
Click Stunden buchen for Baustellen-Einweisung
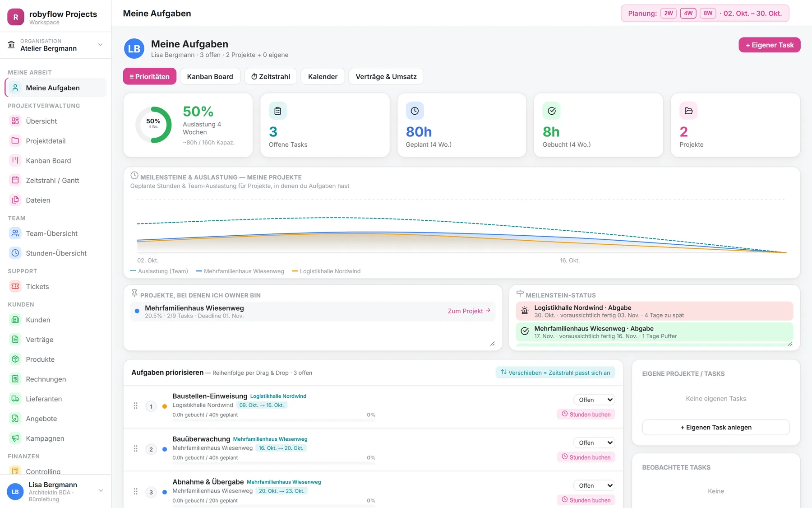586,414
